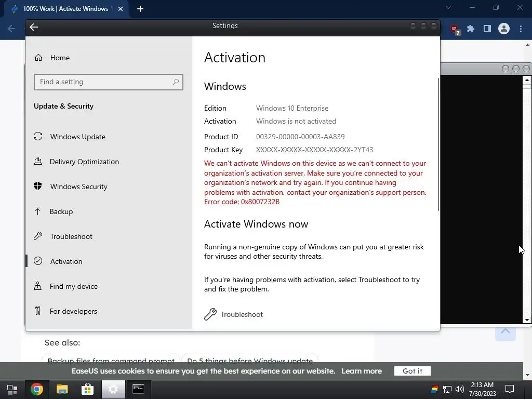Viewport: 532px width, 399px height.
Task: Open the Chrome extensions puzzle icon
Action: tap(471, 29)
